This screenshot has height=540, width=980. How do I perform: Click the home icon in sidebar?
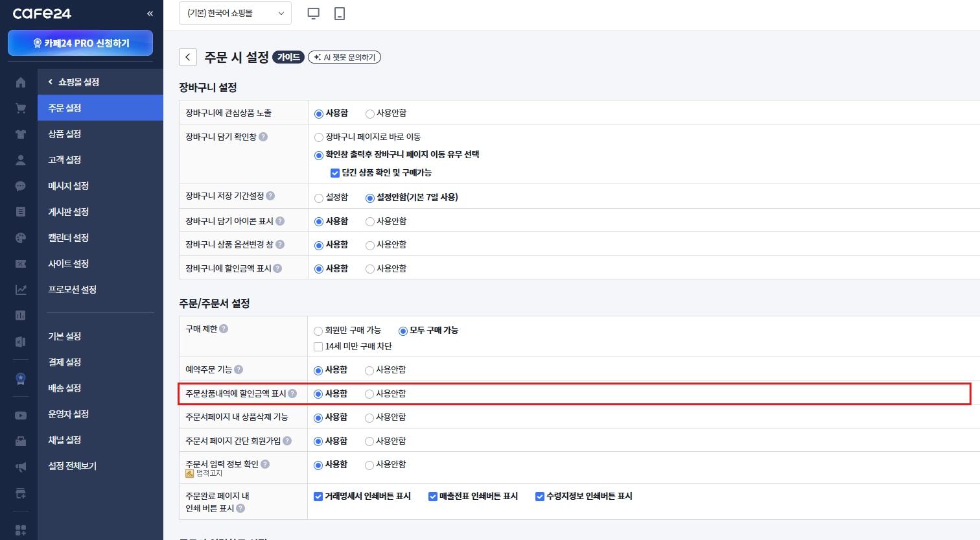pos(21,82)
